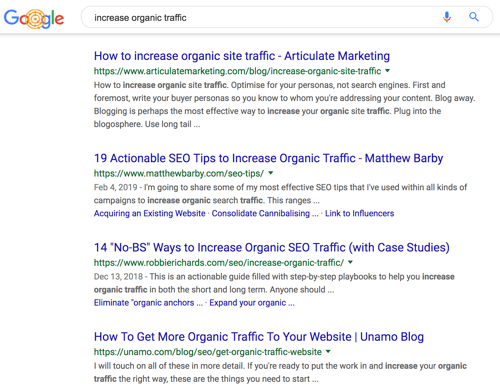Open '19 Actionable SEO Tips' Matthew Barby result
Image resolution: width=500 pixels, height=387 pixels.
coord(268,158)
